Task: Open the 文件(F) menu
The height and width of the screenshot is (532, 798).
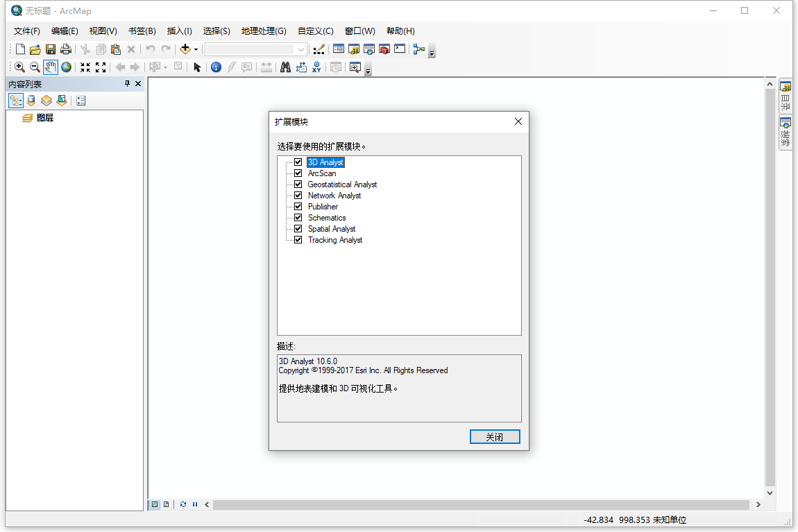Action: pyautogui.click(x=26, y=31)
